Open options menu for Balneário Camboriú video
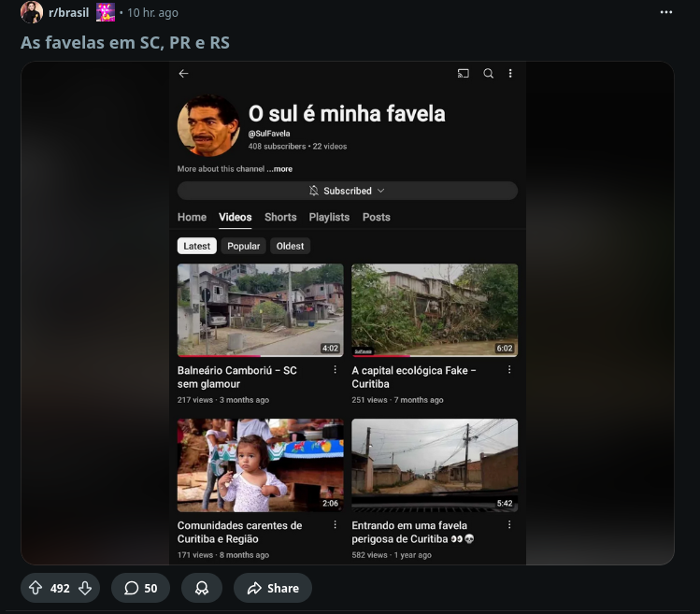Viewport: 700px width, 614px height. [x=335, y=370]
